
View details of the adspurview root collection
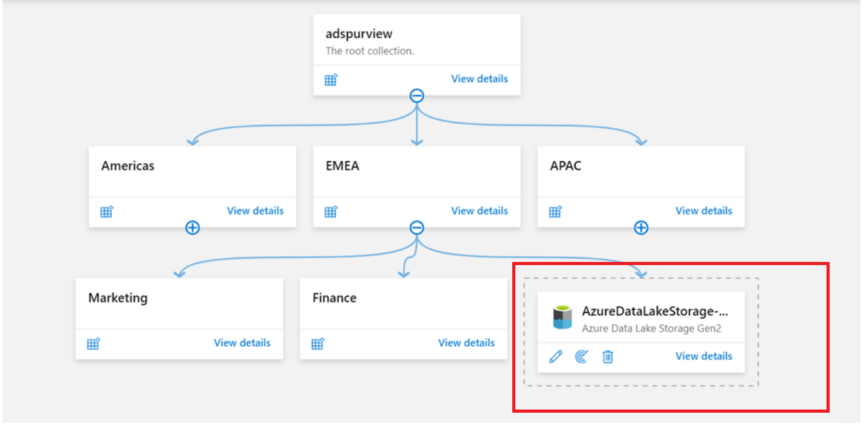click(x=480, y=79)
